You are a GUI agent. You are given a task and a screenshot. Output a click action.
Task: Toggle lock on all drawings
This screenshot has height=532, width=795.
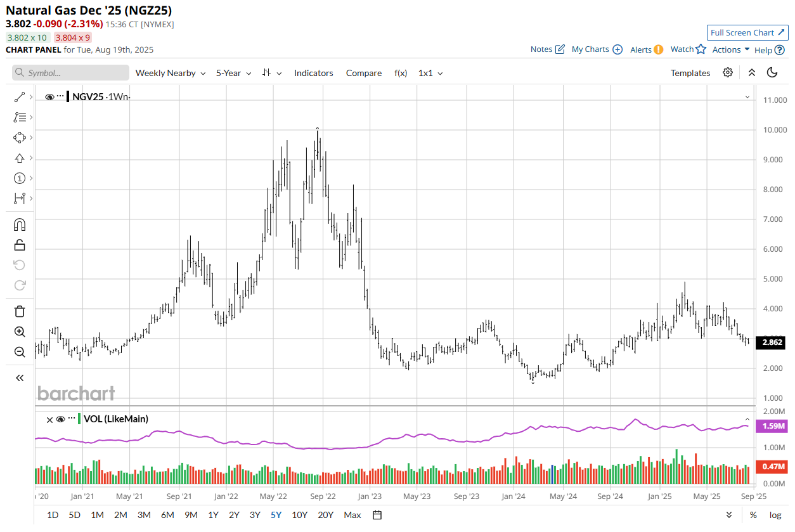click(x=20, y=245)
